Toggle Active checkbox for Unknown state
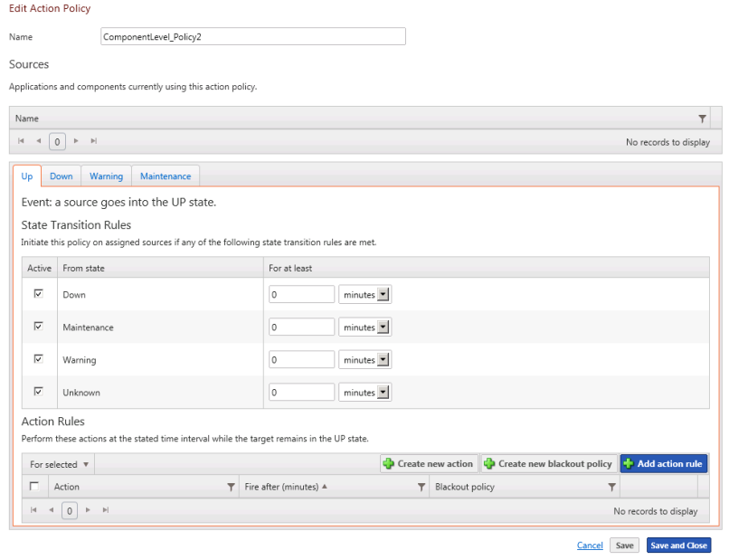 pos(39,391)
